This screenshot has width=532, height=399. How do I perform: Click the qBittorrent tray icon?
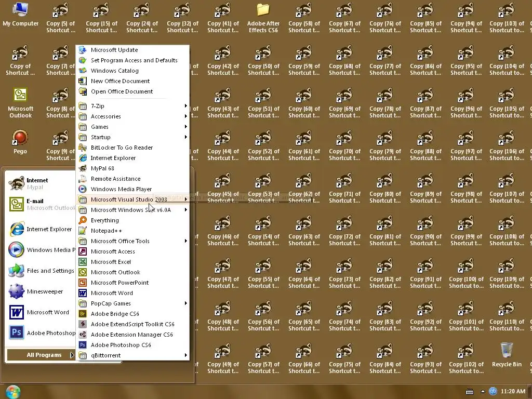[x=493, y=391]
